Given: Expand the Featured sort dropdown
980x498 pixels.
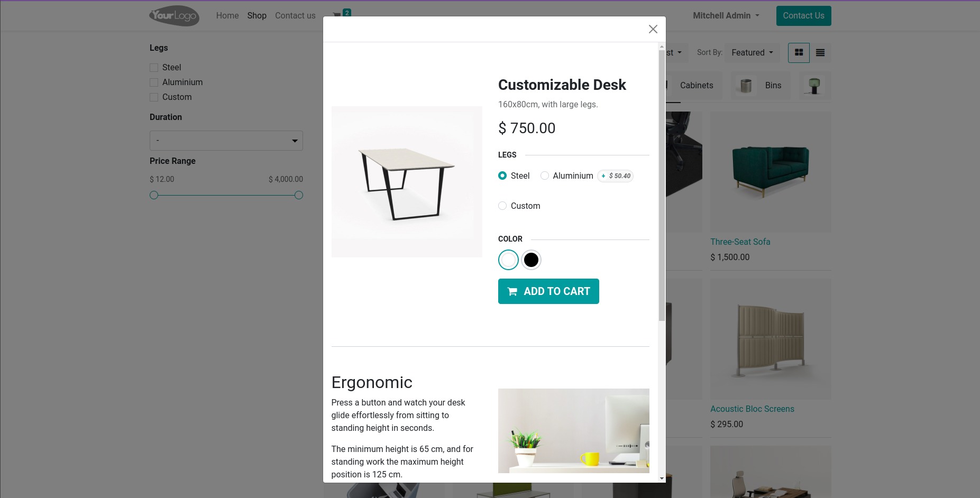Looking at the screenshot, I should click(752, 53).
